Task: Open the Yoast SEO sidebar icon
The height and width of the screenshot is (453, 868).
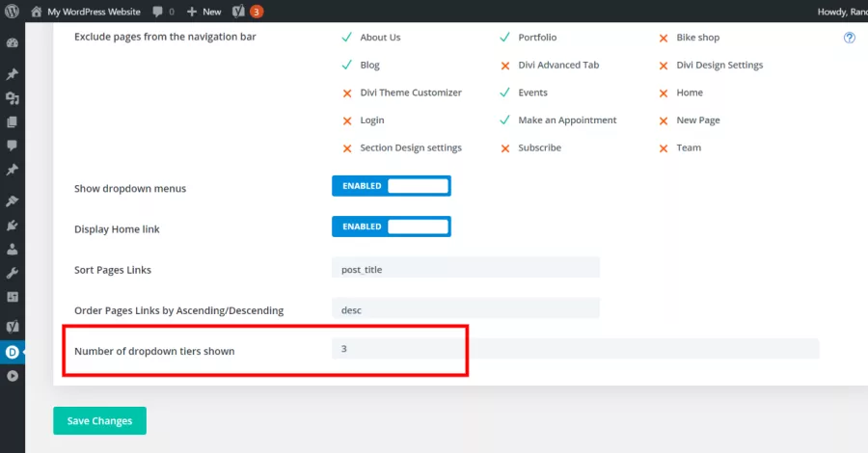Action: [x=13, y=327]
